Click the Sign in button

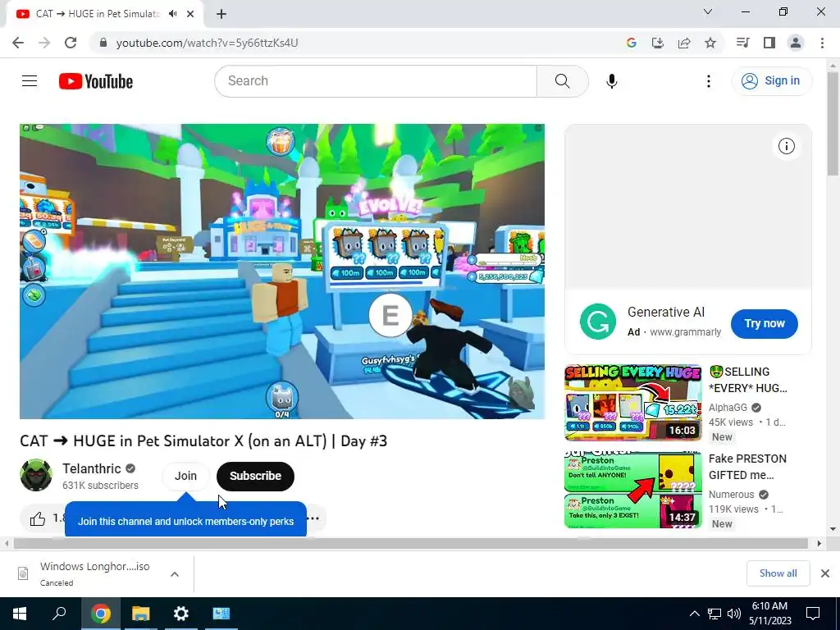[x=771, y=81]
